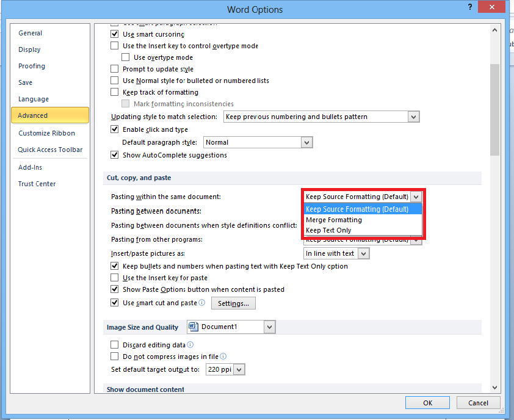Image resolution: width=514 pixels, height=420 pixels.
Task: Open the Add-Ins category
Action: coord(30,167)
